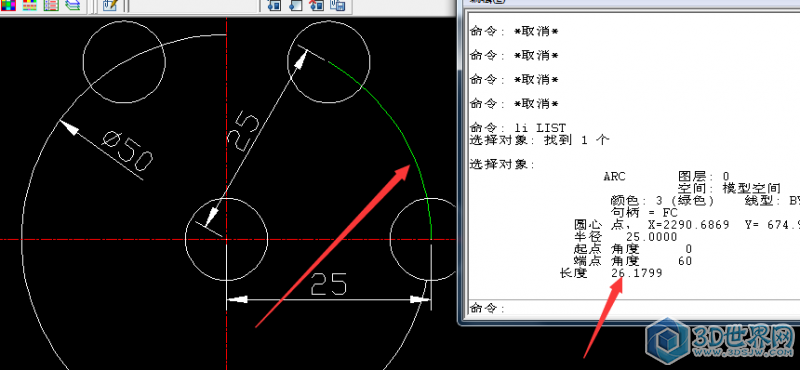Click the floppy disk save-reference icon

click(338, 5)
